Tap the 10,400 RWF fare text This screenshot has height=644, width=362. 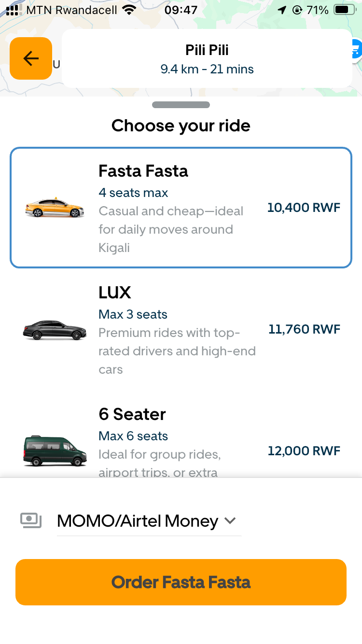tap(304, 208)
